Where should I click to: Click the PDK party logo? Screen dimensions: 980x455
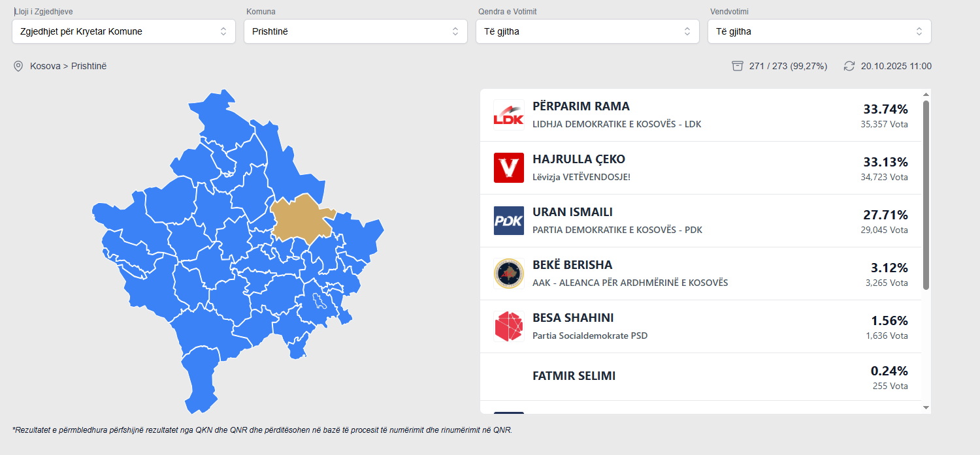coord(508,221)
